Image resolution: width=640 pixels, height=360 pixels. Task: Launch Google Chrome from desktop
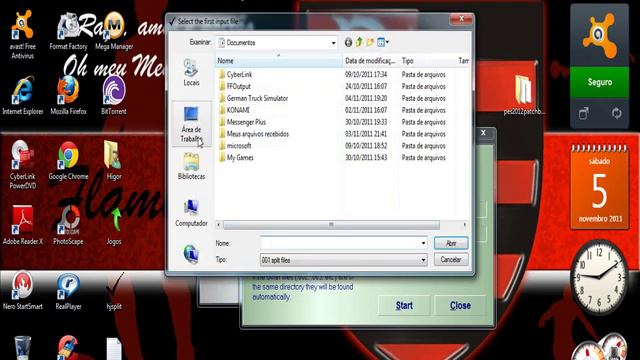68,161
